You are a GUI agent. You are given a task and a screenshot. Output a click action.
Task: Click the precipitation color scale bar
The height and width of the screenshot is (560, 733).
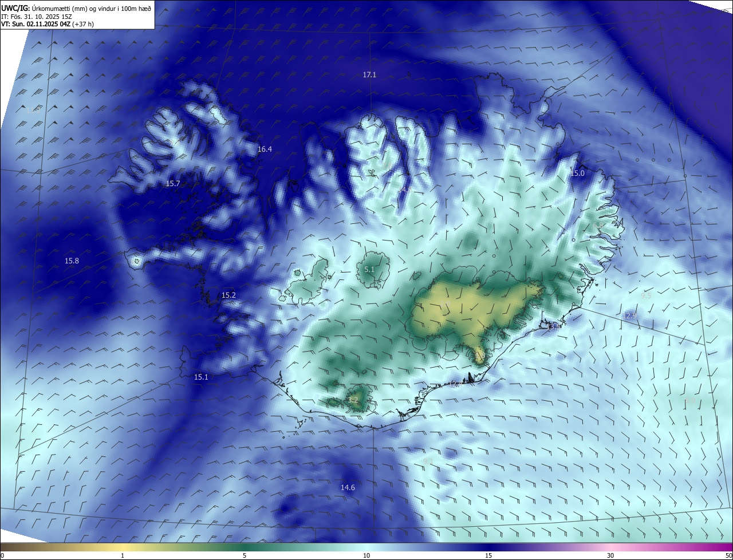click(366, 547)
